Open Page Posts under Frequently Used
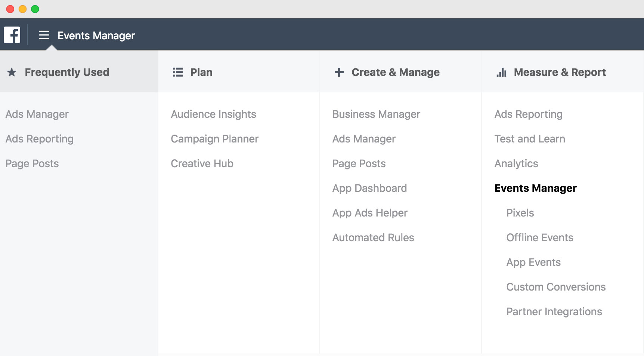 click(32, 164)
